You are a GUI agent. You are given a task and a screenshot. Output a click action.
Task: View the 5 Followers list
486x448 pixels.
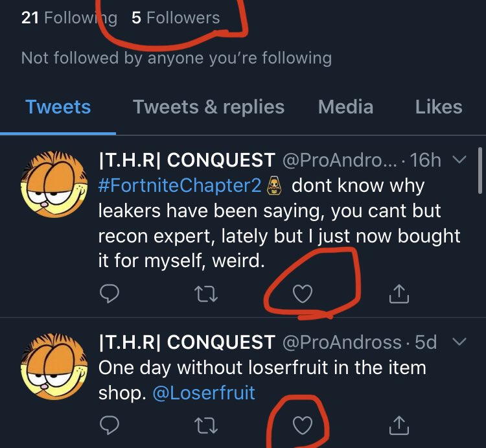pos(176,18)
